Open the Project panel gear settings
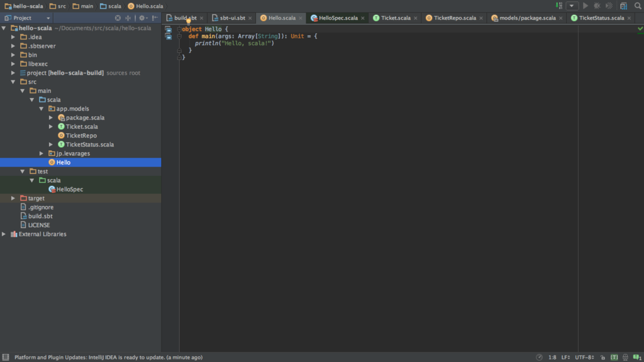Image resolution: width=644 pixels, height=362 pixels. pos(143,18)
